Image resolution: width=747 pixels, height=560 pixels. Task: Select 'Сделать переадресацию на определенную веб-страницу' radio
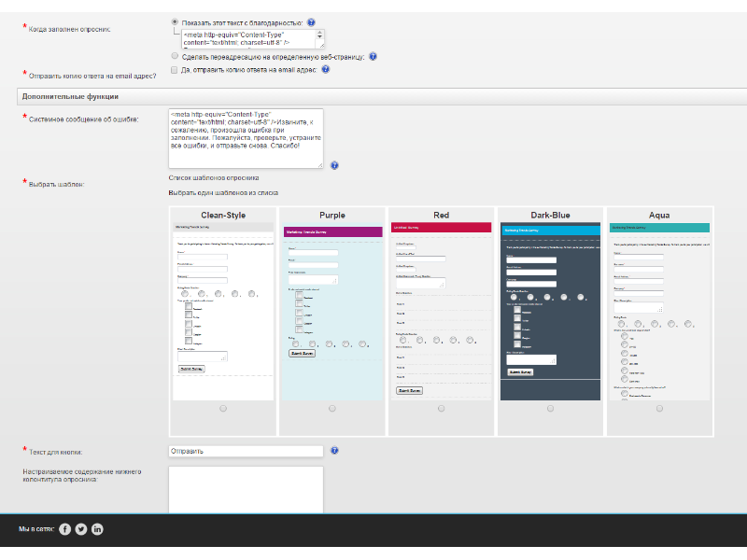[175, 56]
